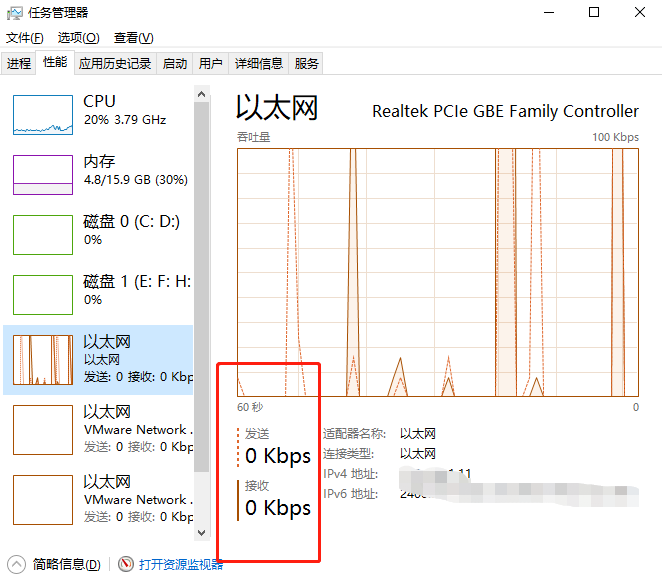Open the 文件(F) menu

click(25, 38)
